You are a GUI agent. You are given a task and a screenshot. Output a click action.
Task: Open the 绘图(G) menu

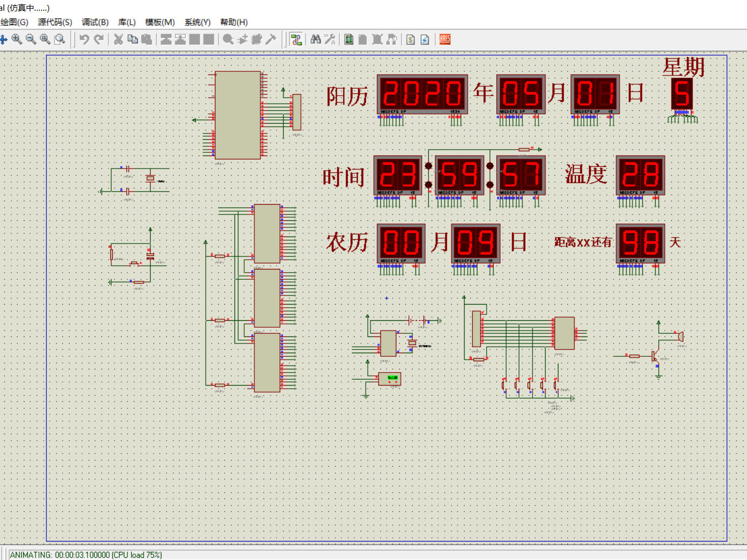15,22
